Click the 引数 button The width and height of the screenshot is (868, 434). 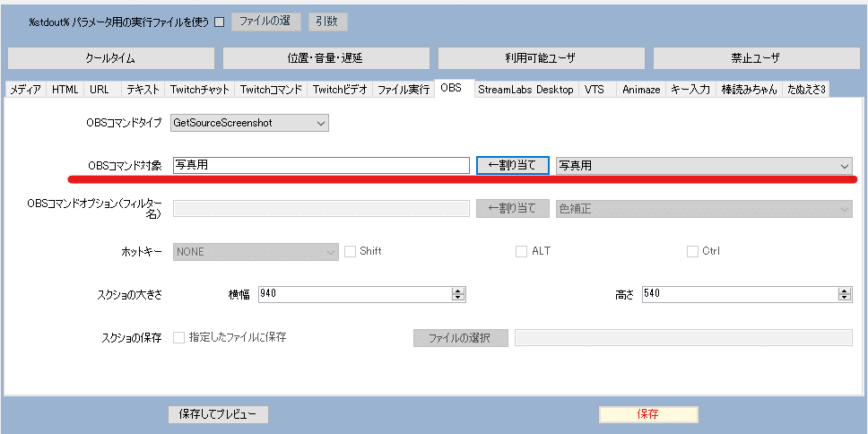[x=327, y=22]
